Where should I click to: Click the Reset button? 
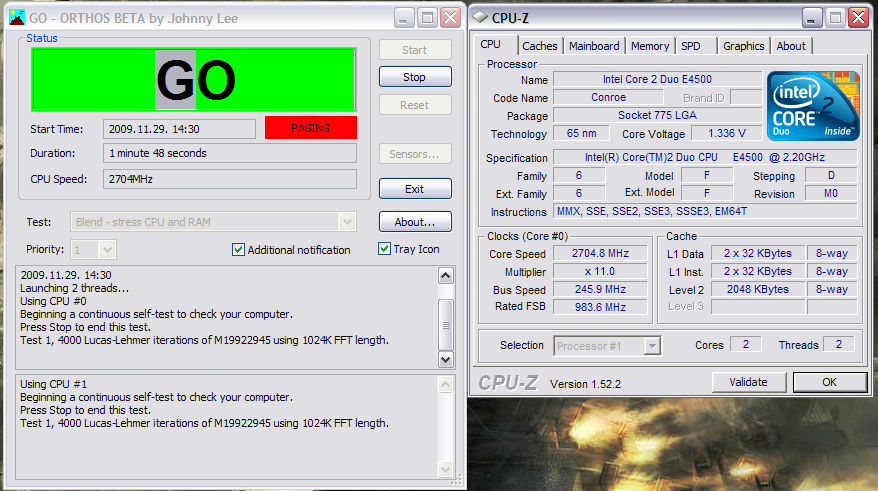(x=415, y=105)
